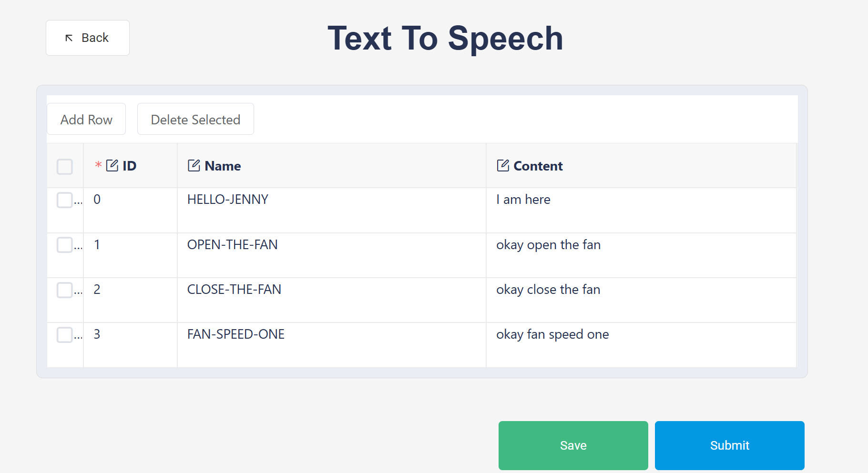
Task: Click the edit icon beside ID header
Action: 112,166
